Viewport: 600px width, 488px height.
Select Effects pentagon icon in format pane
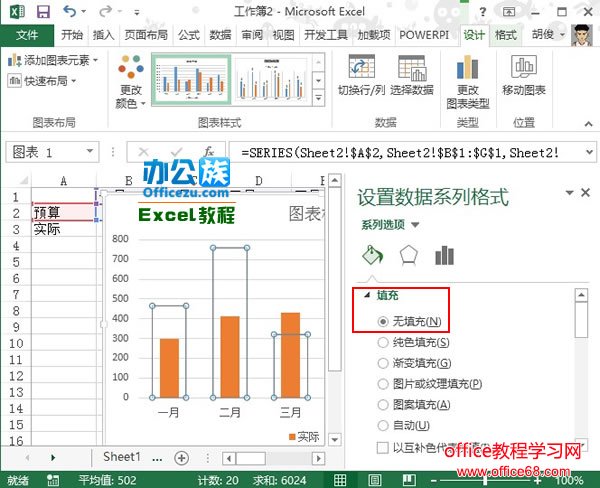408,255
